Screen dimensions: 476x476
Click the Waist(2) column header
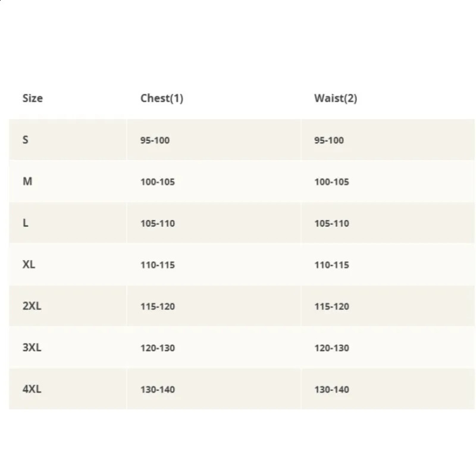point(336,98)
